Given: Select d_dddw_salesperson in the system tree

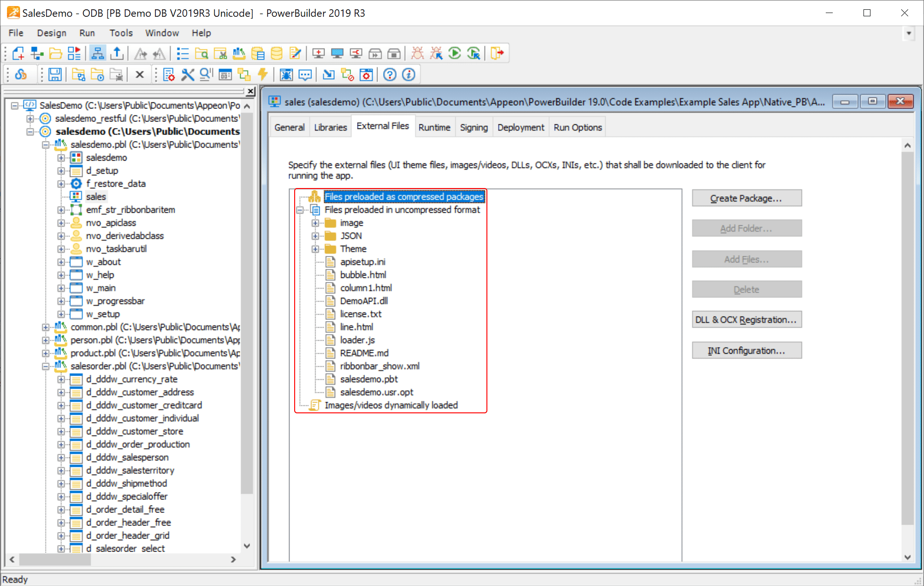Looking at the screenshot, I should (127, 458).
